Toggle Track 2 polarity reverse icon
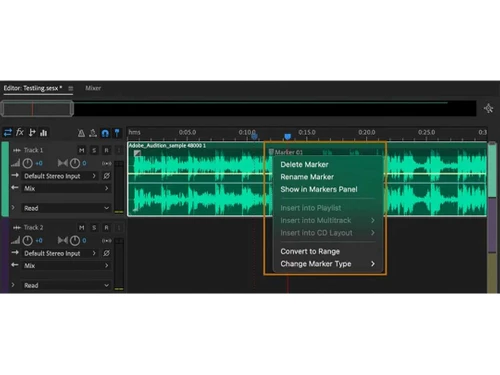Screen dimensions: 500x375 pos(106,253)
